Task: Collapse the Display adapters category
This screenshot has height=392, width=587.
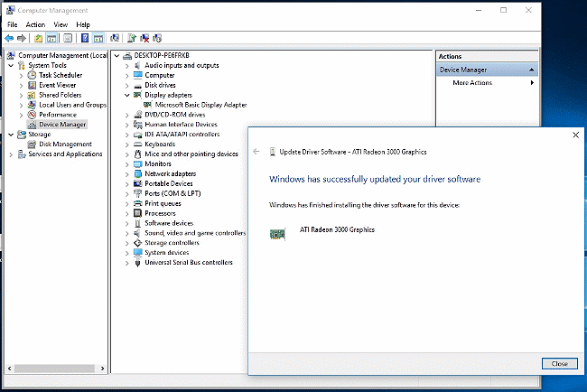Action: coord(126,95)
